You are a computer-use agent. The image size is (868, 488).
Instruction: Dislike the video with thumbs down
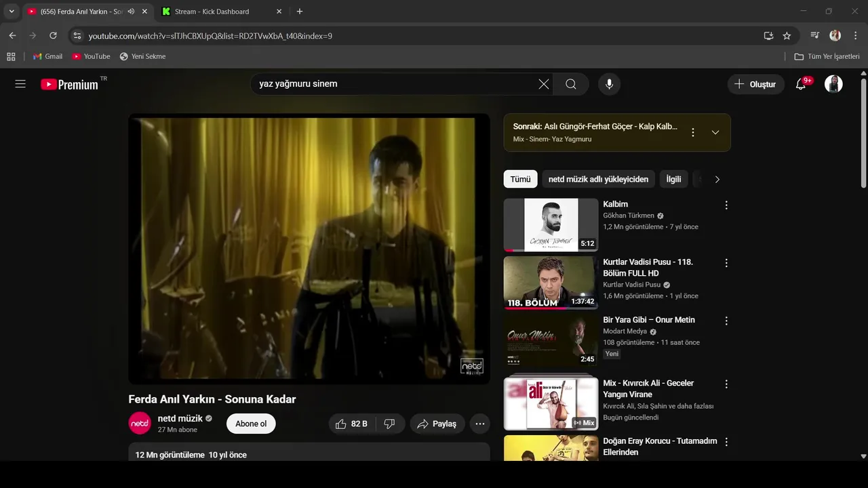(x=390, y=424)
